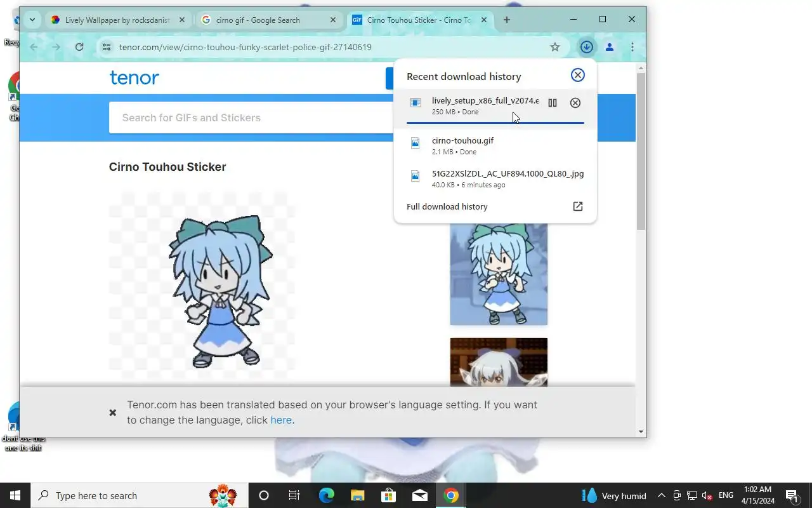Go forward in browser history

click(x=56, y=47)
